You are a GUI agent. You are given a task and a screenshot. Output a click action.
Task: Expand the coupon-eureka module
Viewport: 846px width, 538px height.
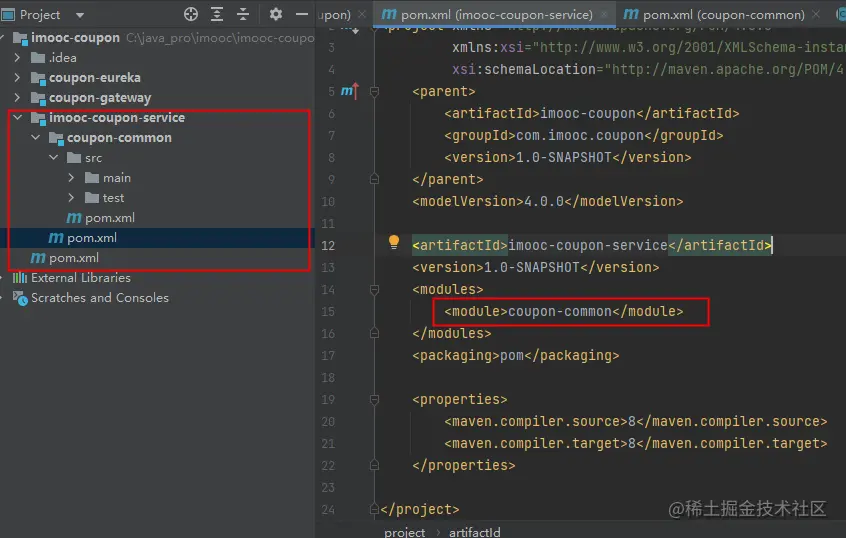[17, 77]
